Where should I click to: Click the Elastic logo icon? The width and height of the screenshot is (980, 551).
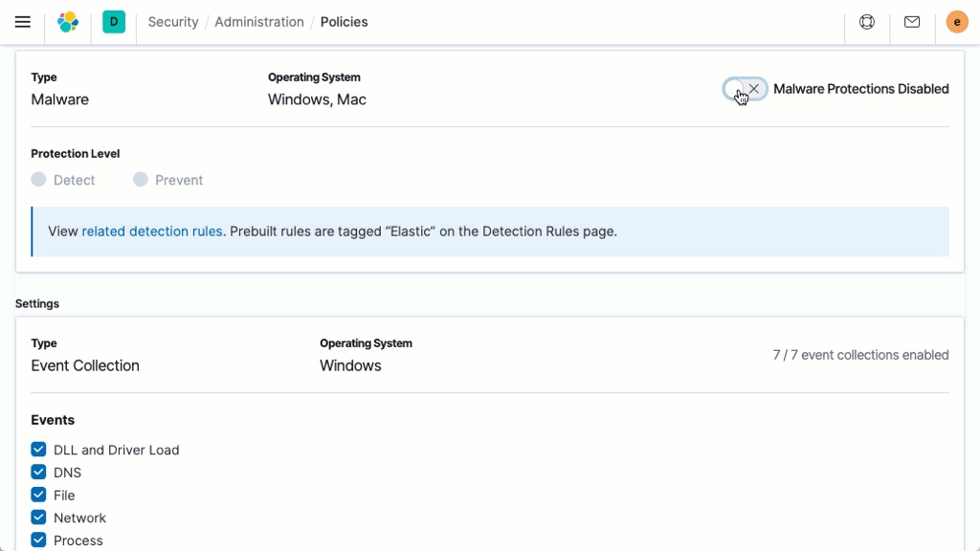point(68,22)
